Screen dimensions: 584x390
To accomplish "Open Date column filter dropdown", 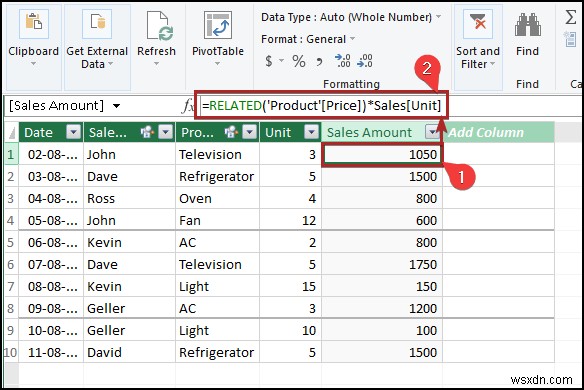I will click(73, 132).
